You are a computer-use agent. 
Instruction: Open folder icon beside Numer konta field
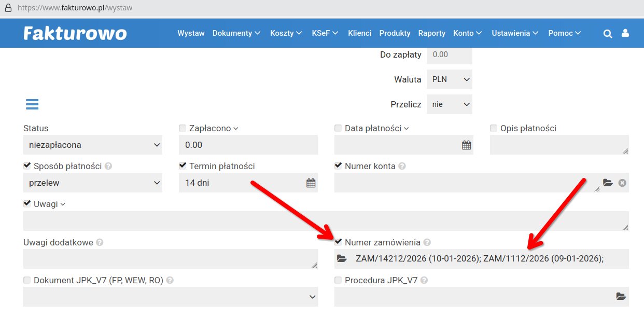pyautogui.click(x=608, y=183)
